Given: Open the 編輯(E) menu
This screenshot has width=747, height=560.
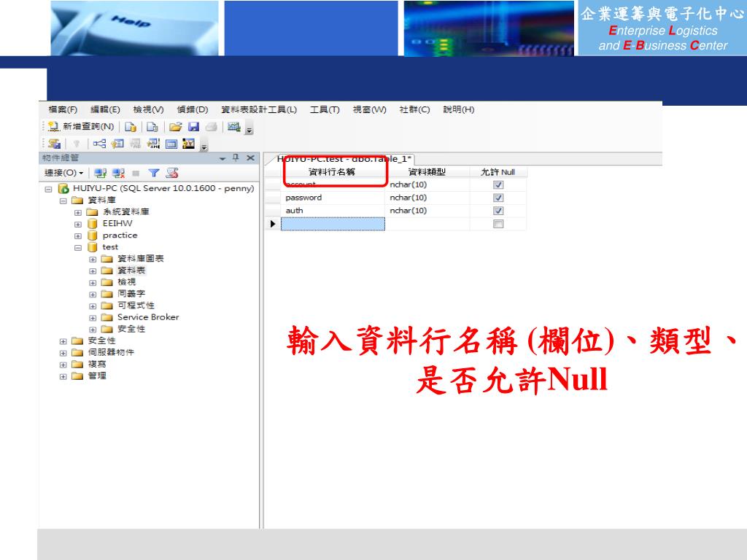Looking at the screenshot, I should click(x=105, y=109).
